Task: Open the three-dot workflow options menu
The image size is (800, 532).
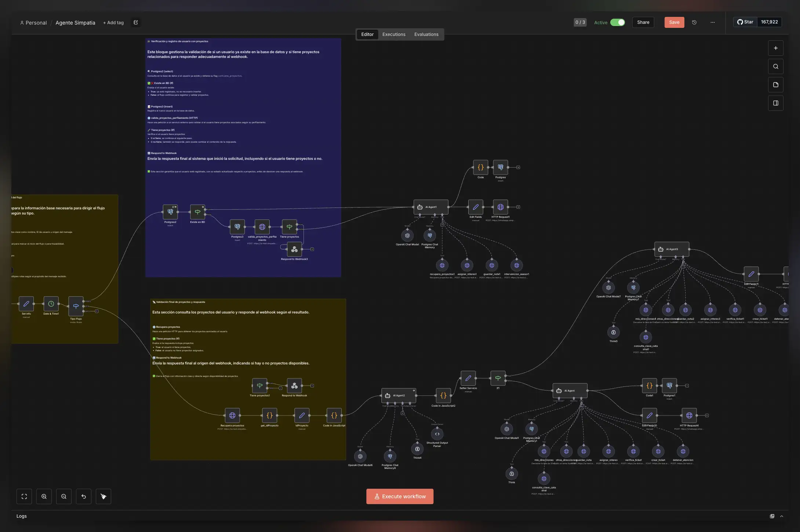Action: 713,22
